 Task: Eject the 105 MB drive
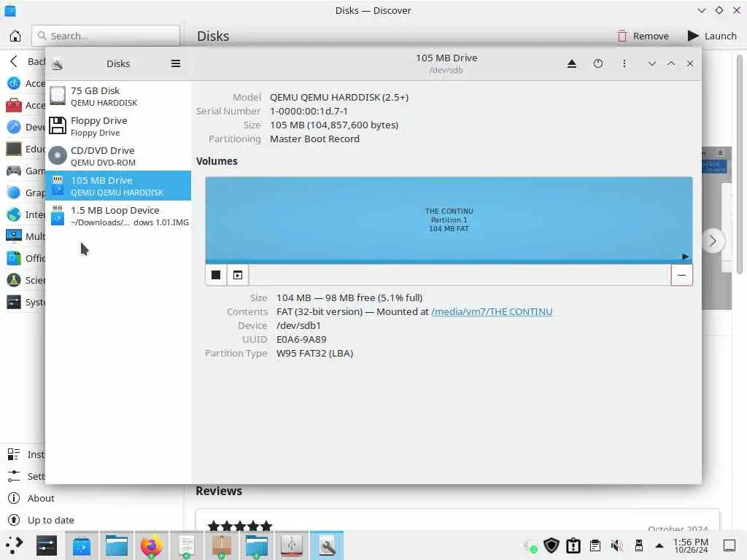572,64
